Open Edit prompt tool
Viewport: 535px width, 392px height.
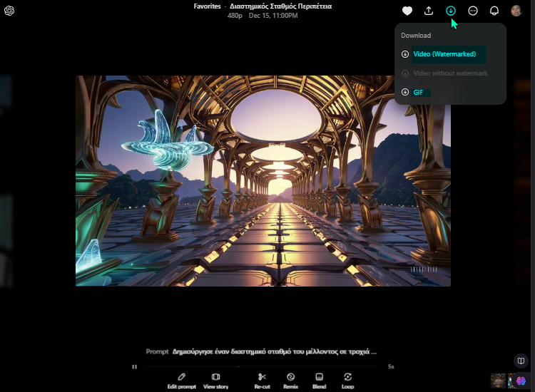[x=181, y=380]
